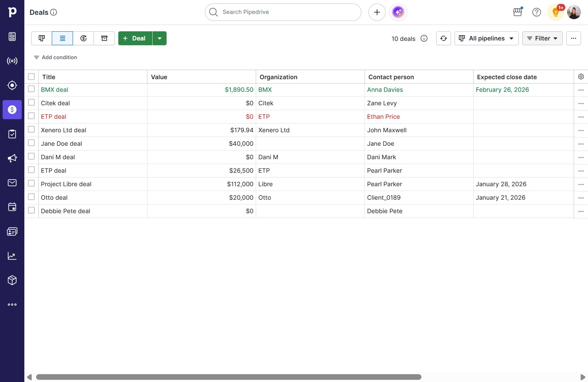Click the Pipedrive logo in the sidebar
The height and width of the screenshot is (382, 588).
coord(12,12)
